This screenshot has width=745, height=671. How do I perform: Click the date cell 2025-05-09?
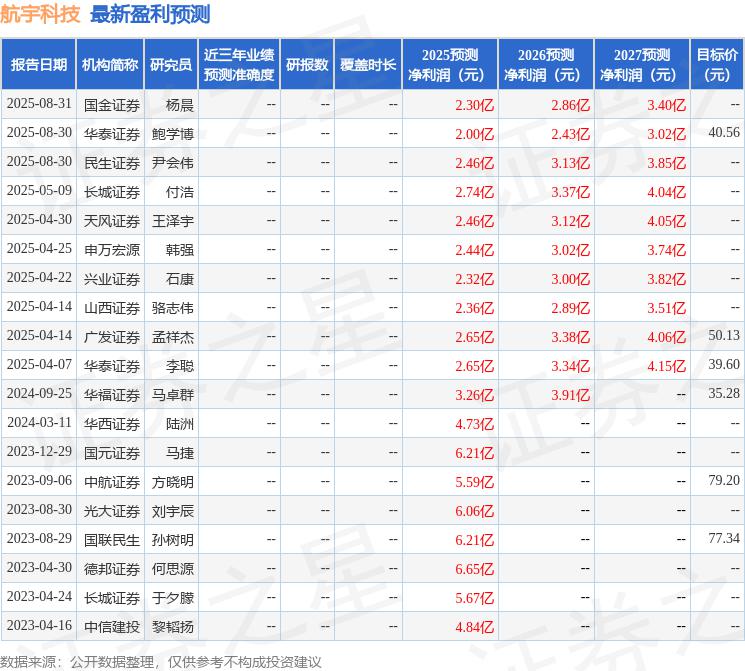point(39,191)
